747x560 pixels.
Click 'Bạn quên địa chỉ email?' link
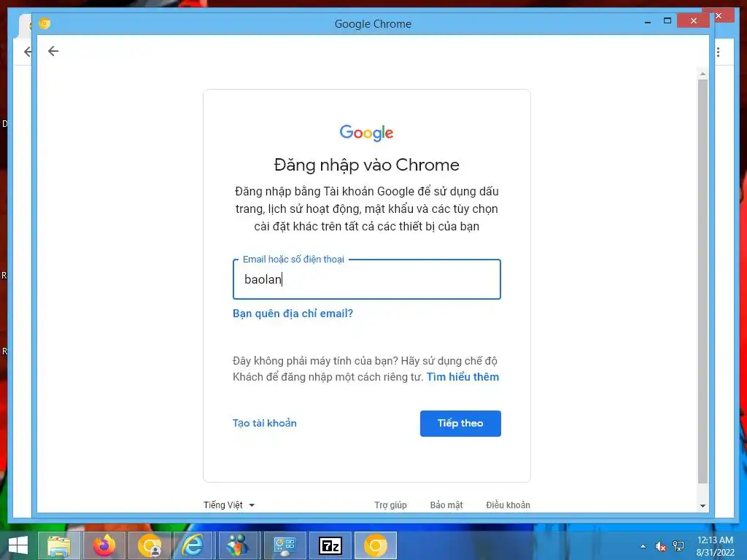coord(293,314)
